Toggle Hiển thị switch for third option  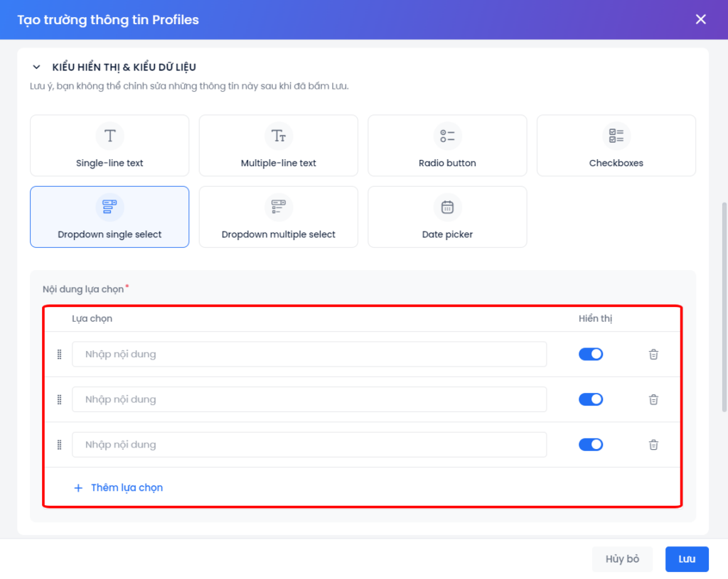click(591, 445)
